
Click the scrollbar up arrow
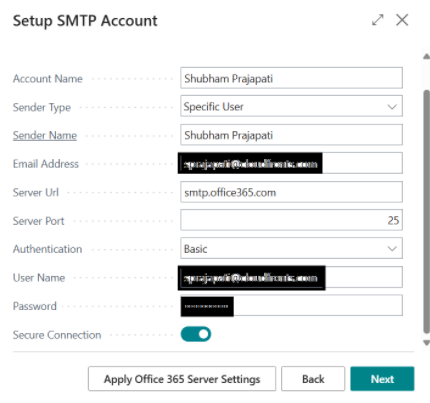coord(426,57)
